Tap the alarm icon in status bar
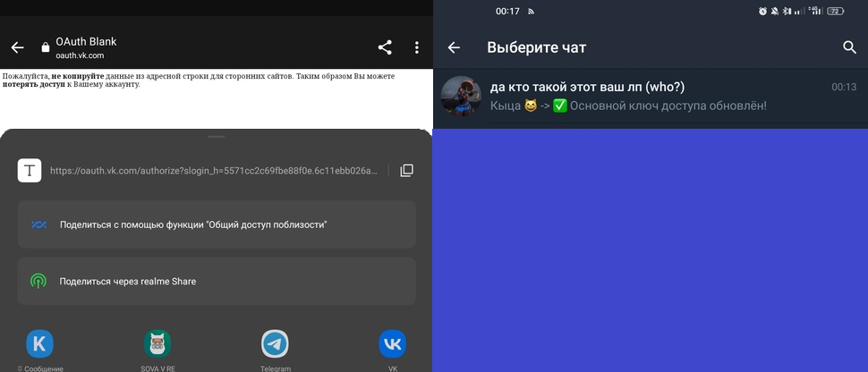Viewport: 868px width, 372px height. pos(762,11)
